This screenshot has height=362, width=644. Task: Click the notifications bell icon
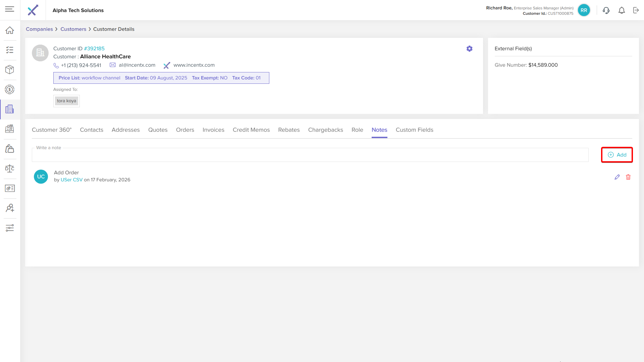click(622, 10)
